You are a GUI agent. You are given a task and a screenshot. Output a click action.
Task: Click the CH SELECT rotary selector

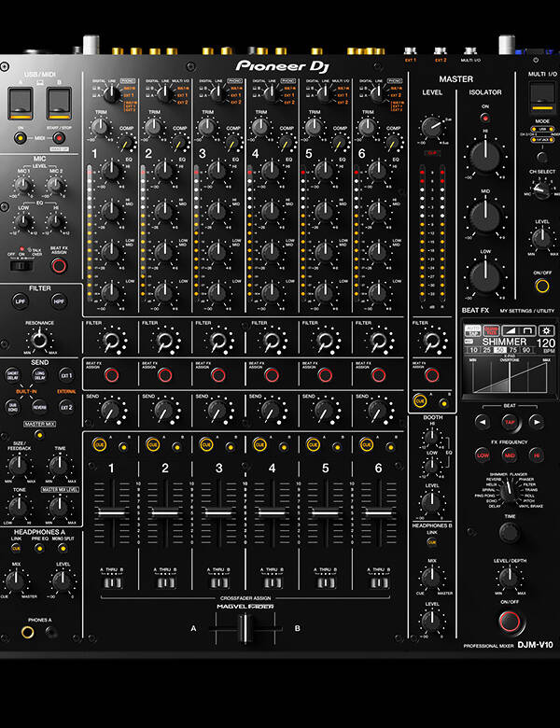tap(541, 190)
